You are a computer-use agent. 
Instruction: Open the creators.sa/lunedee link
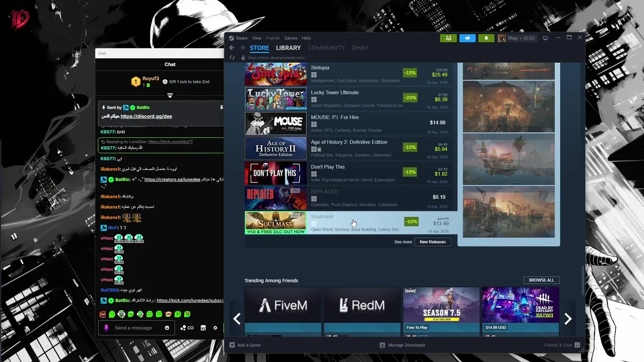(172, 179)
